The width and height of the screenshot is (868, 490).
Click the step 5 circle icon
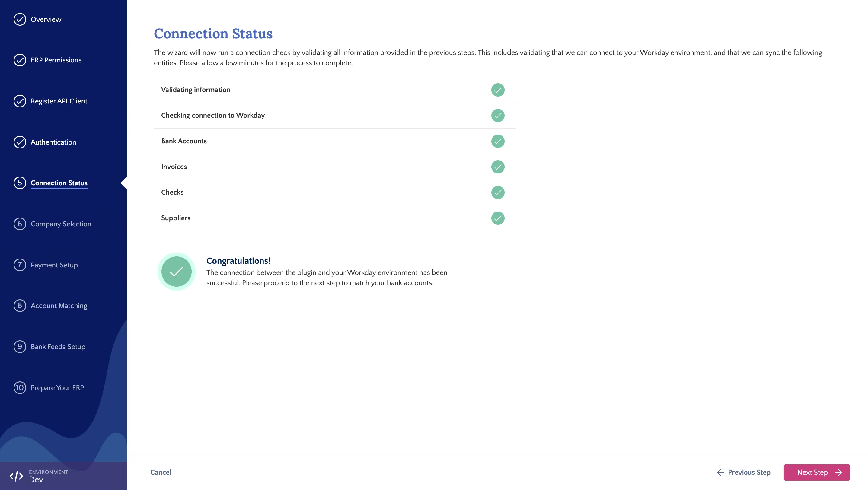[x=20, y=183]
